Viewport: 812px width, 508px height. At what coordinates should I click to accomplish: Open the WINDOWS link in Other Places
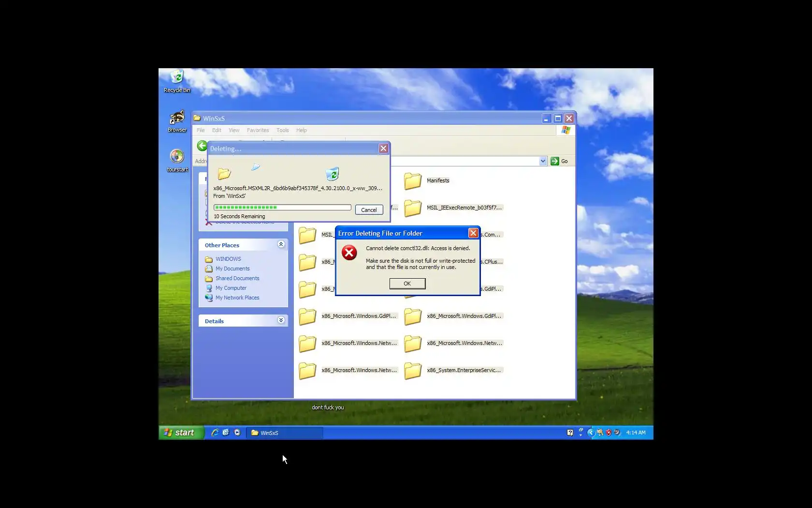[228, 259]
